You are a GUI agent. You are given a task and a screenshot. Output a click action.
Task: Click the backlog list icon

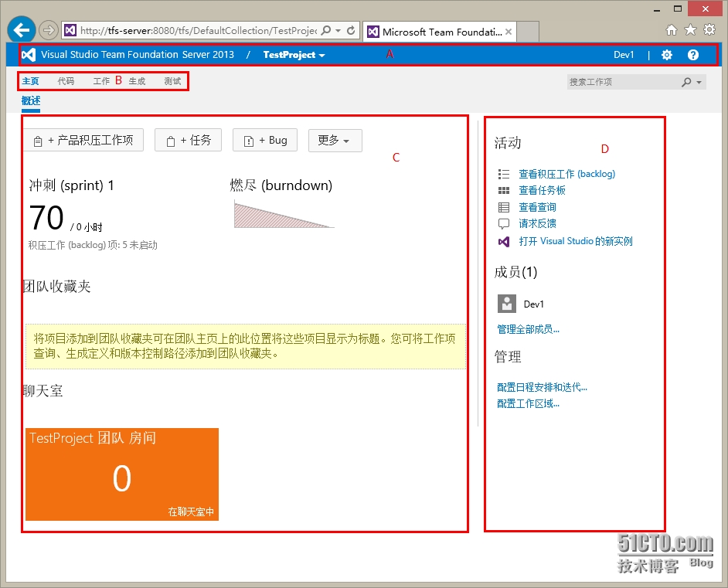click(x=504, y=174)
